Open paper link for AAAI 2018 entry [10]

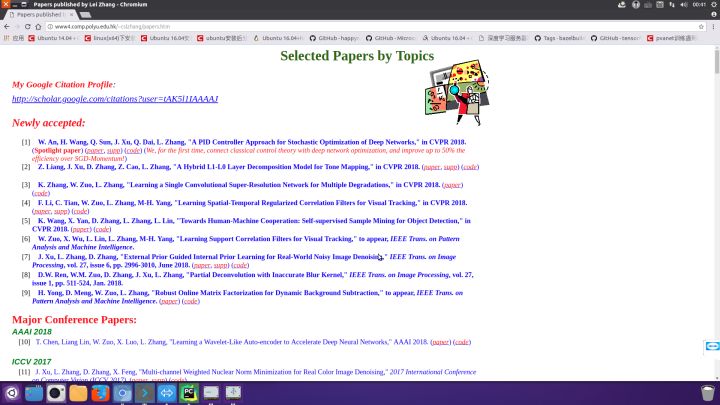tap(440, 342)
